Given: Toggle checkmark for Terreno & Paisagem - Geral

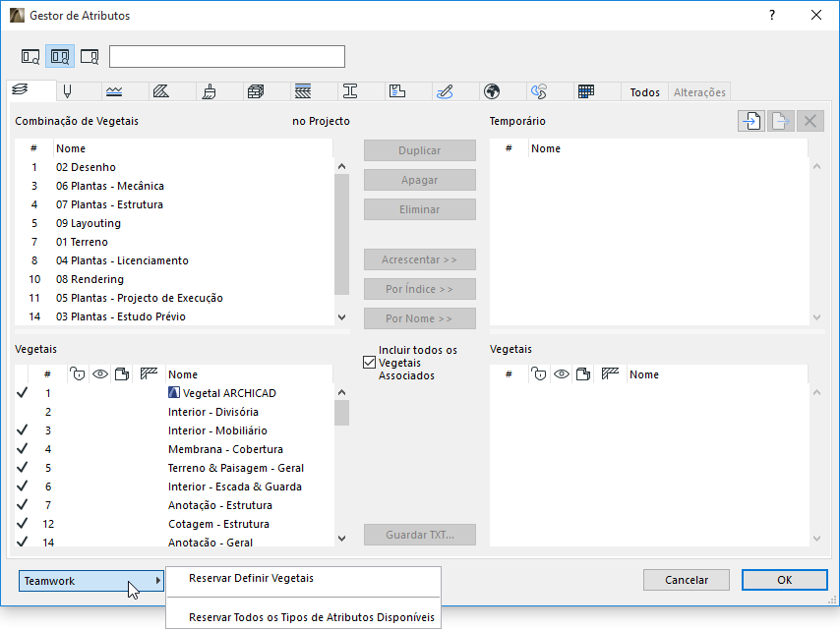Looking at the screenshot, I should tap(22, 468).
